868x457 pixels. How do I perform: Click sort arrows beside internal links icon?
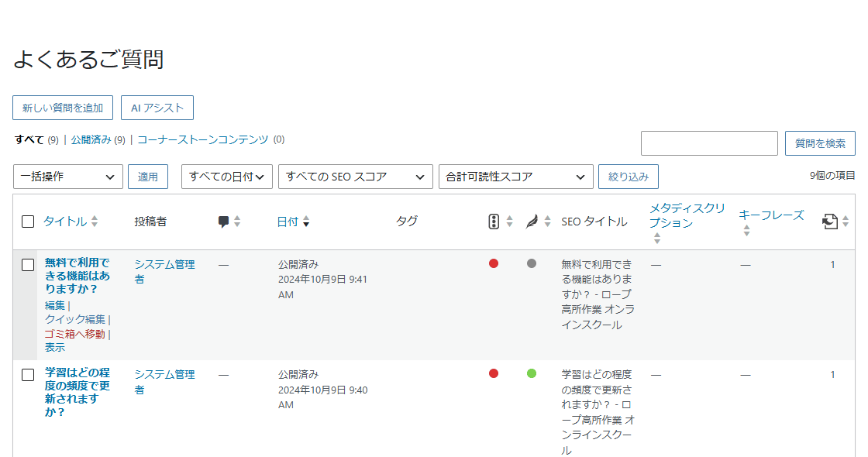pyautogui.click(x=846, y=222)
